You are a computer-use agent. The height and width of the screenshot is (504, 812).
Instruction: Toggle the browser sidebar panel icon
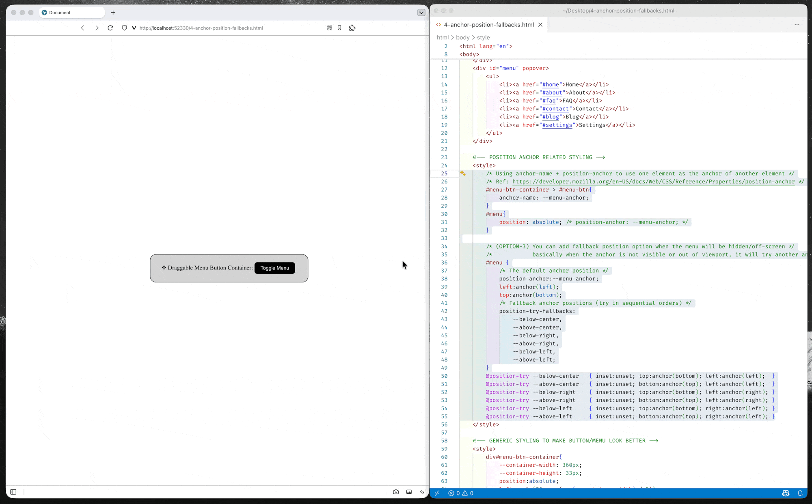tap(13, 492)
